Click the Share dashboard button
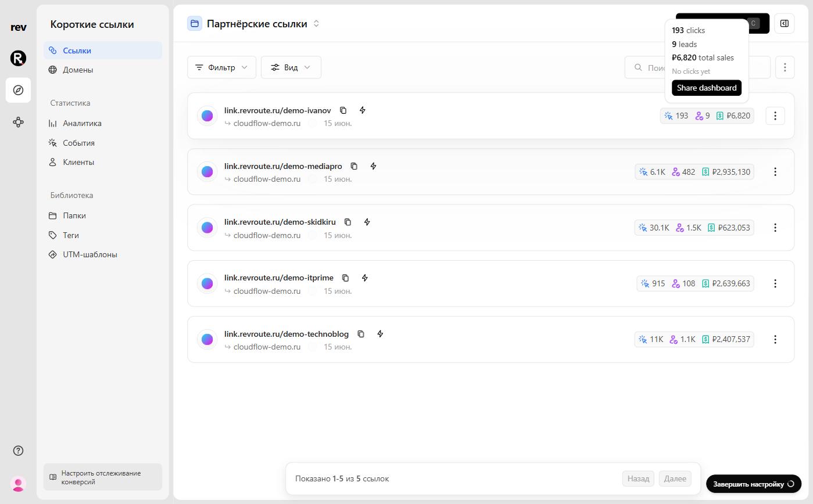 [707, 88]
